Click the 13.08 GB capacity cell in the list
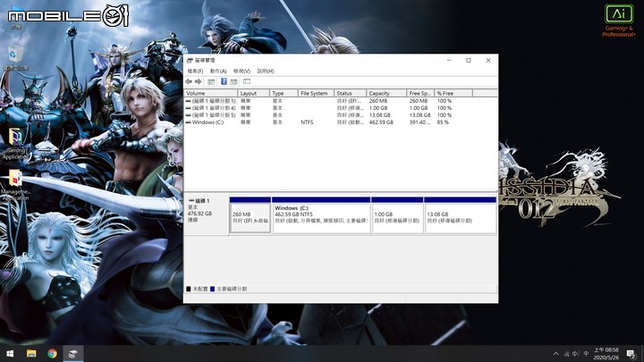 380,115
